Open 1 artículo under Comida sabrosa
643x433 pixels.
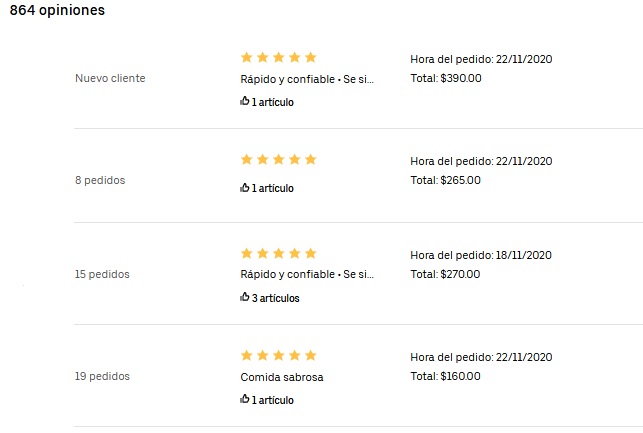[x=273, y=400]
